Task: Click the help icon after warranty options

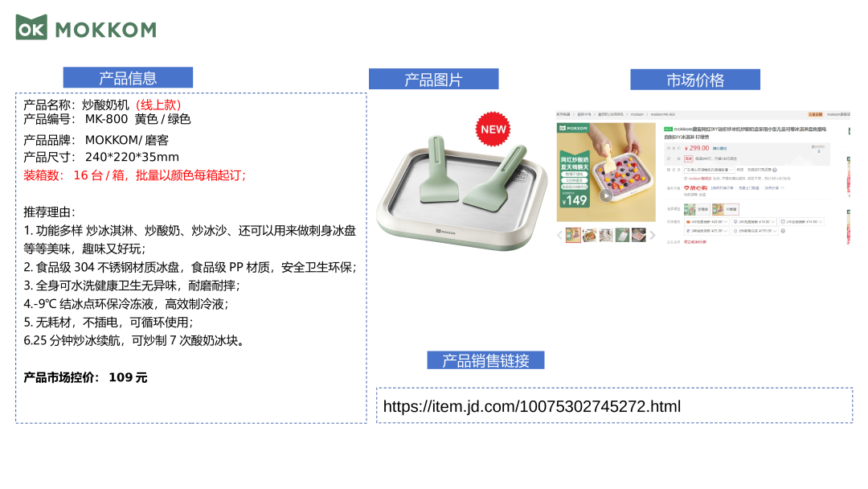Action: click(x=783, y=231)
